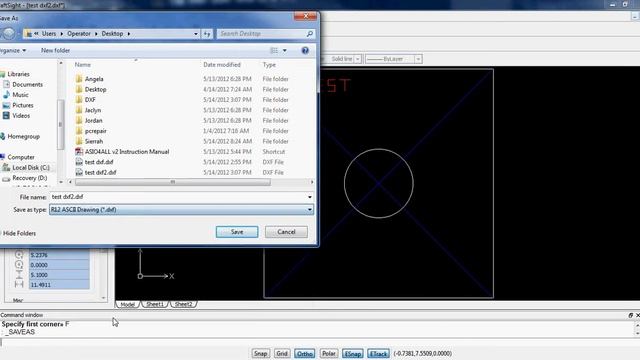Open the Pictures library

(23, 105)
